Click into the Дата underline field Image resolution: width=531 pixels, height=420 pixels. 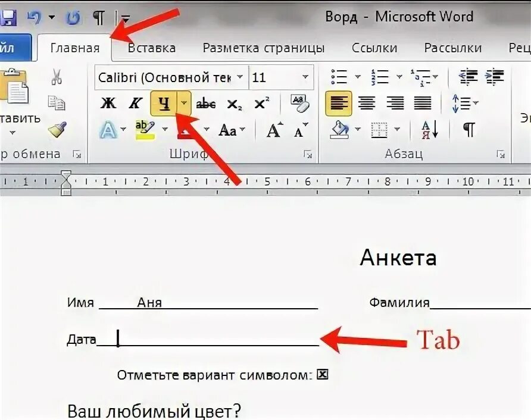(208, 340)
